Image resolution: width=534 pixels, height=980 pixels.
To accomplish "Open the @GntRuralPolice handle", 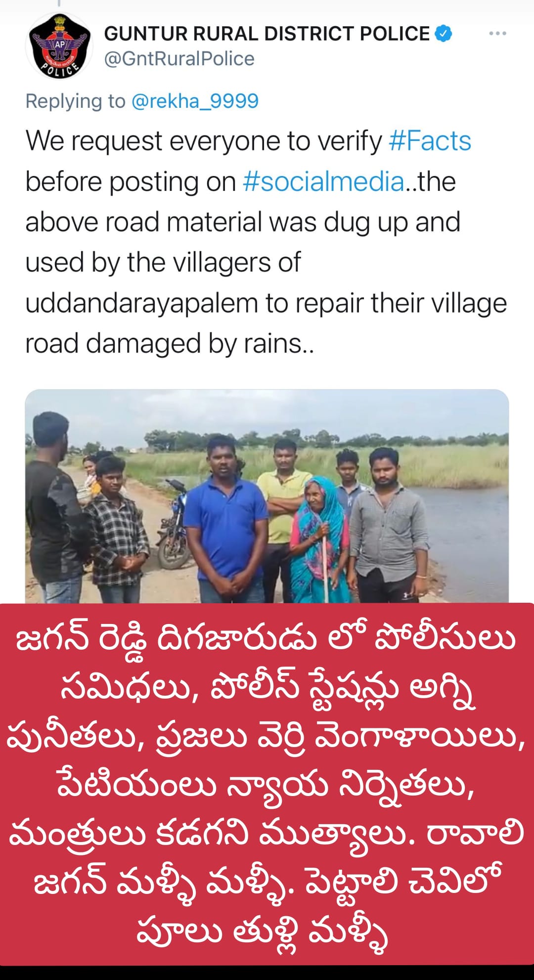I will click(x=179, y=59).
